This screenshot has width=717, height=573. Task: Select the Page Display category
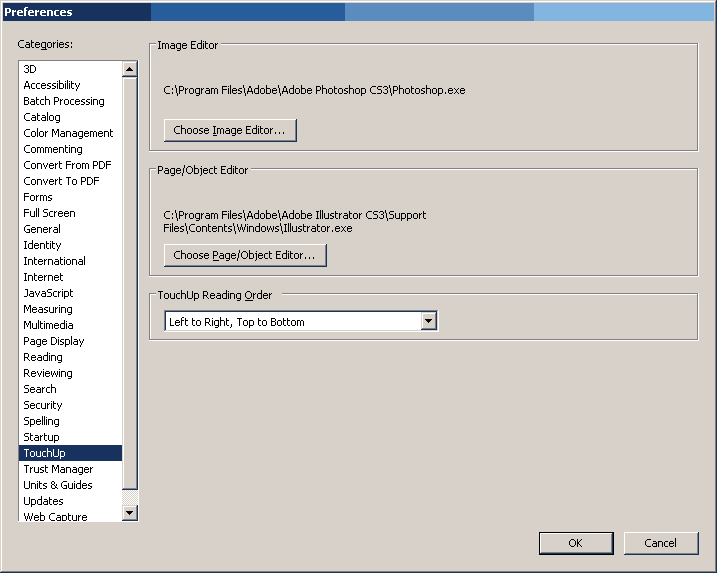coord(70,341)
